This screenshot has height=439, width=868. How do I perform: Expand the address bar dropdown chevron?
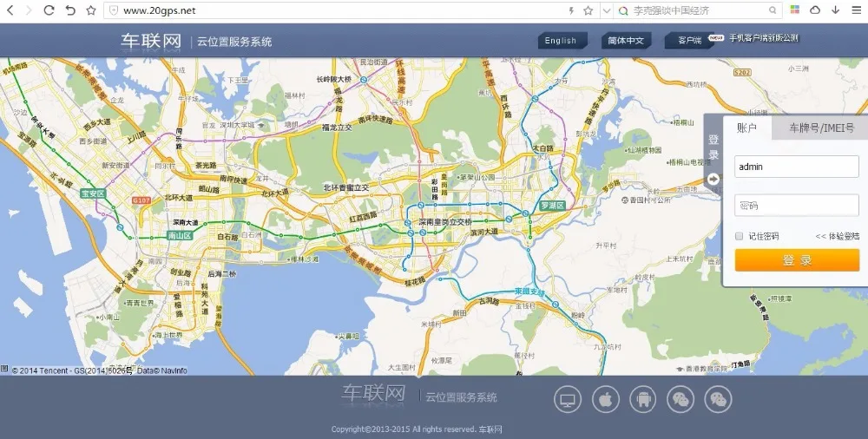click(606, 10)
